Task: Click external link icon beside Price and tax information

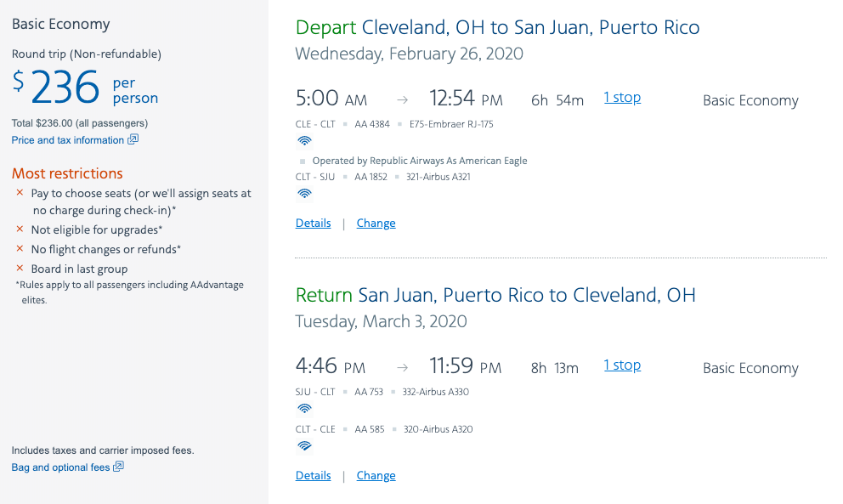Action: [133, 140]
